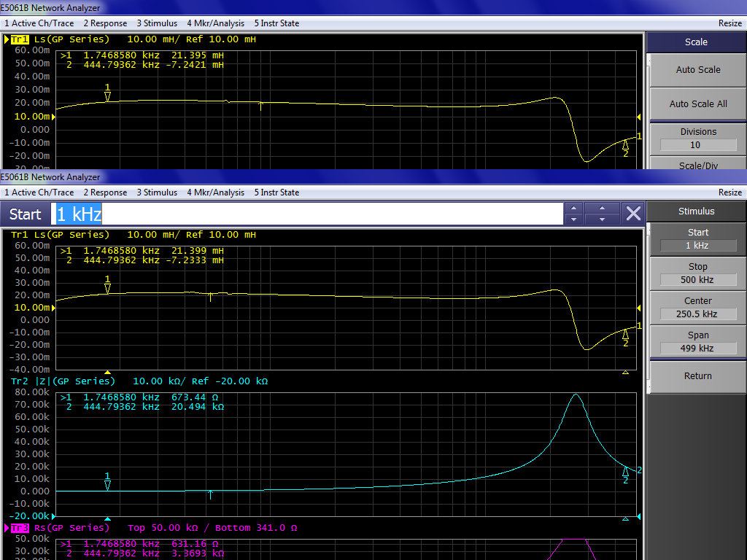Image resolution: width=747 pixels, height=560 pixels.
Task: Click the Stop softkey showing 500 kHz
Action: tap(698, 273)
